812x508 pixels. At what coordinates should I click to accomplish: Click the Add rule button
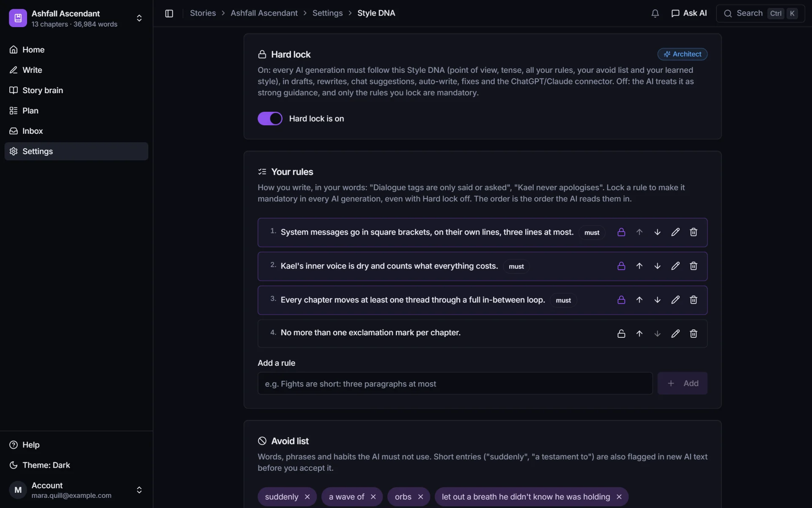682,383
